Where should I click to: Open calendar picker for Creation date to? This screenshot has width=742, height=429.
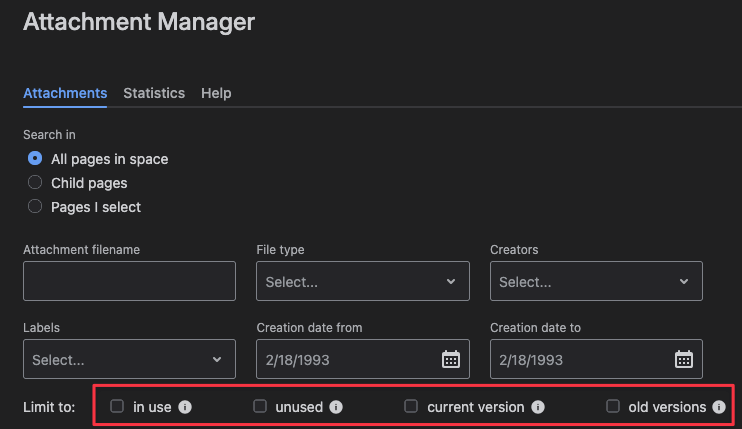point(684,359)
